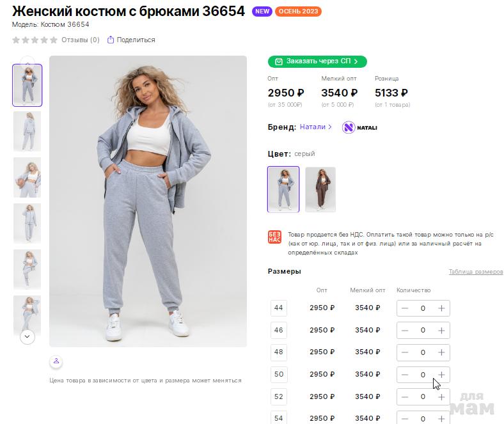504x424 pixels.
Task: Click the share icon next to Поделиться
Action: 111,40
